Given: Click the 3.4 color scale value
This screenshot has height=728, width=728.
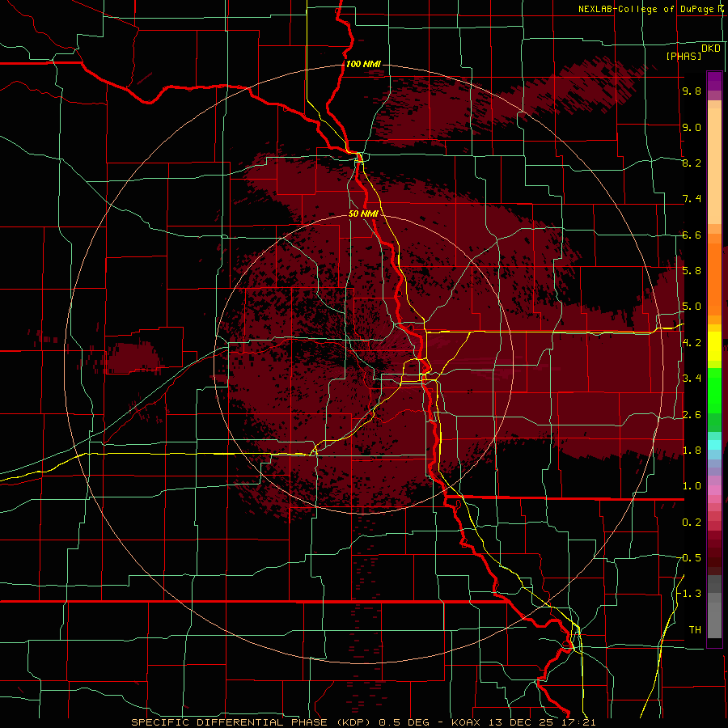Looking at the screenshot, I should pos(692,379).
